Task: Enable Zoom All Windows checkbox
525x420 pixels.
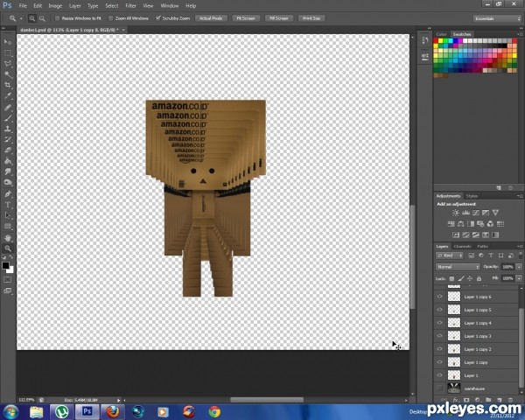Action: pyautogui.click(x=111, y=18)
